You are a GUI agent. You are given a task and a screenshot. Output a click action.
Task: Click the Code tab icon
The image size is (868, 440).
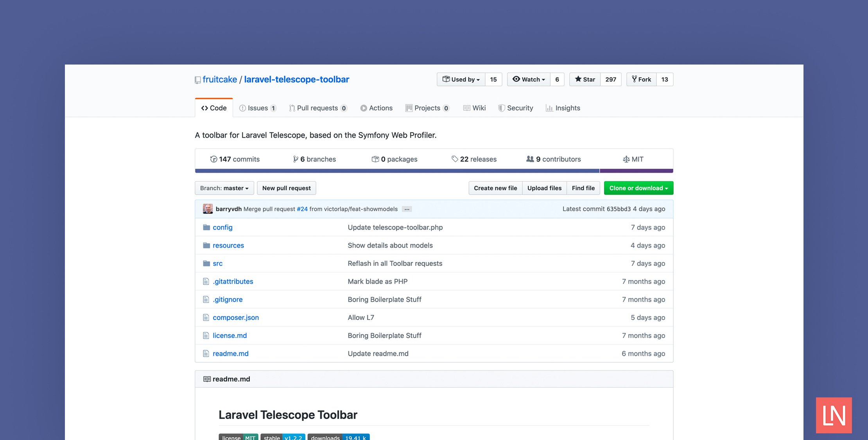tap(204, 108)
